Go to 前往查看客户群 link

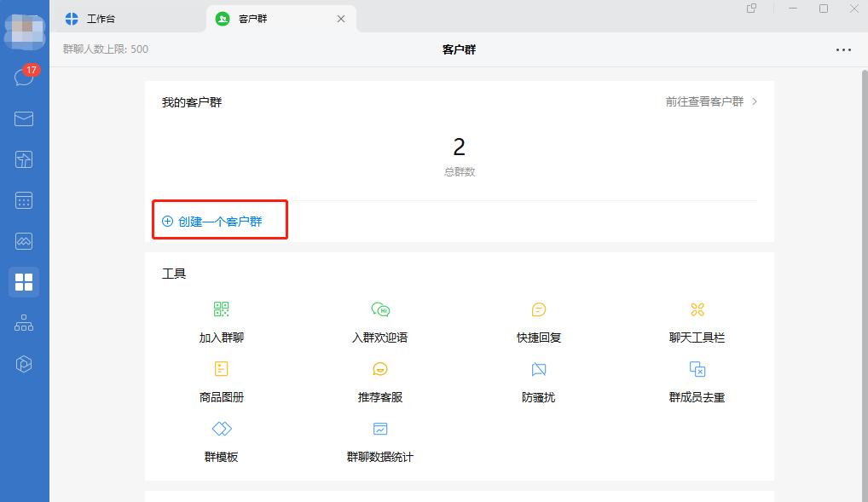(x=711, y=101)
